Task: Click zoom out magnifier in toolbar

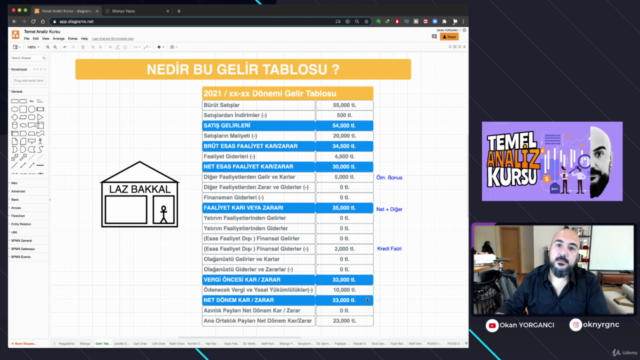Action: tap(55, 47)
